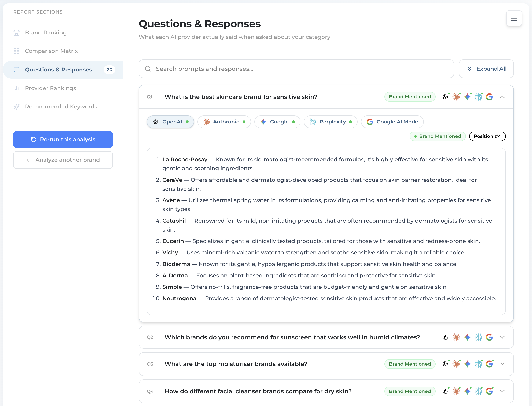Image resolution: width=532 pixels, height=406 pixels.
Task: Click Cetaphil in the response list
Action: click(174, 221)
